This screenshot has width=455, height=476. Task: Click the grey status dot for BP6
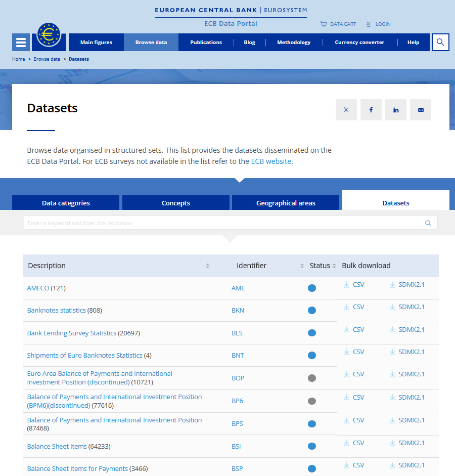tap(312, 401)
